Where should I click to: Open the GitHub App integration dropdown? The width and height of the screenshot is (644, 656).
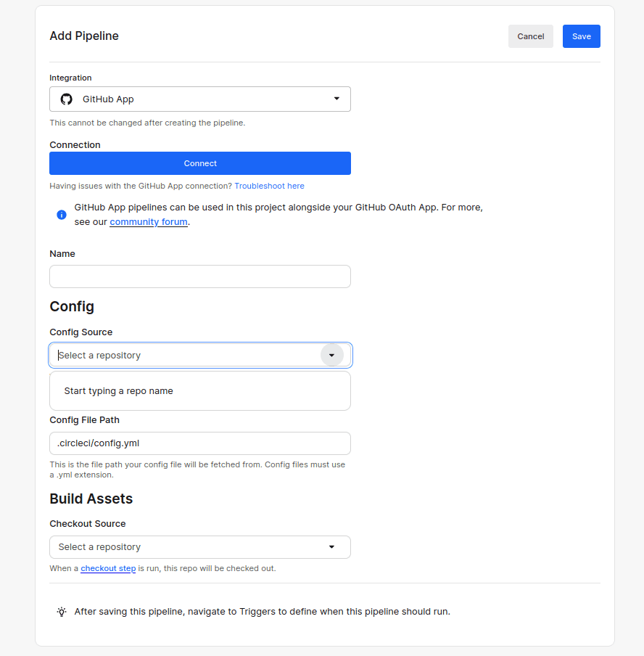coord(199,99)
